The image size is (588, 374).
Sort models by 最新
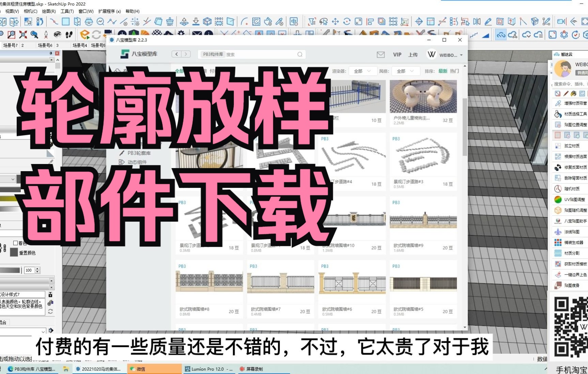443,71
